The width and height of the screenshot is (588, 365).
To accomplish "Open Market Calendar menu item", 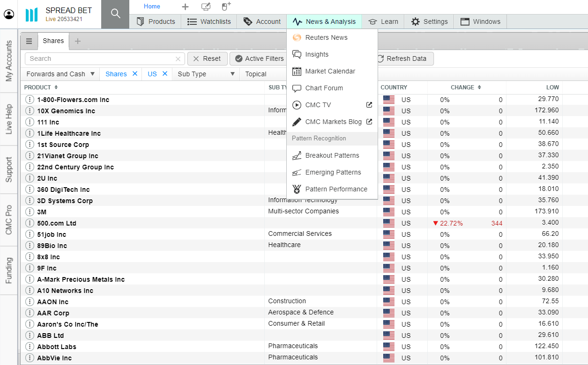I will pos(332,71).
